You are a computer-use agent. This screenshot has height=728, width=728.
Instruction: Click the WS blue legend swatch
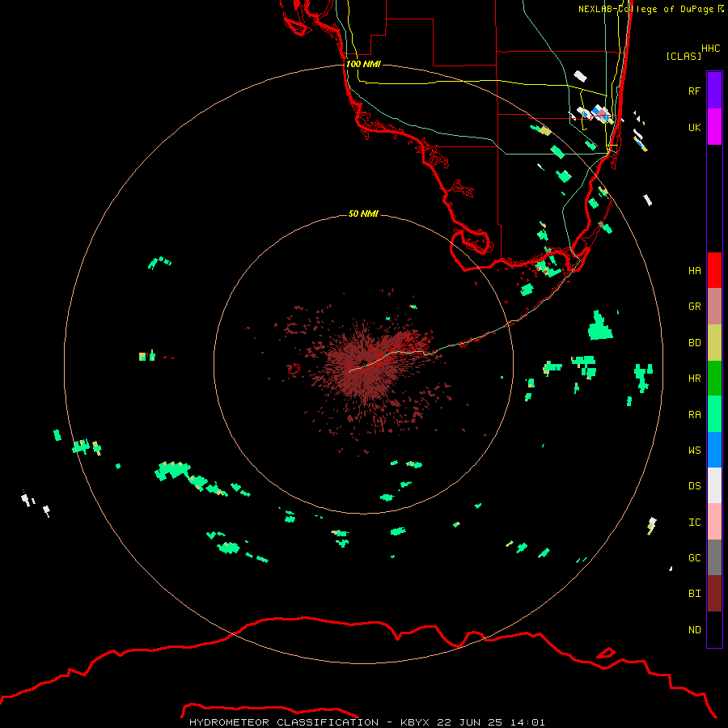(714, 450)
